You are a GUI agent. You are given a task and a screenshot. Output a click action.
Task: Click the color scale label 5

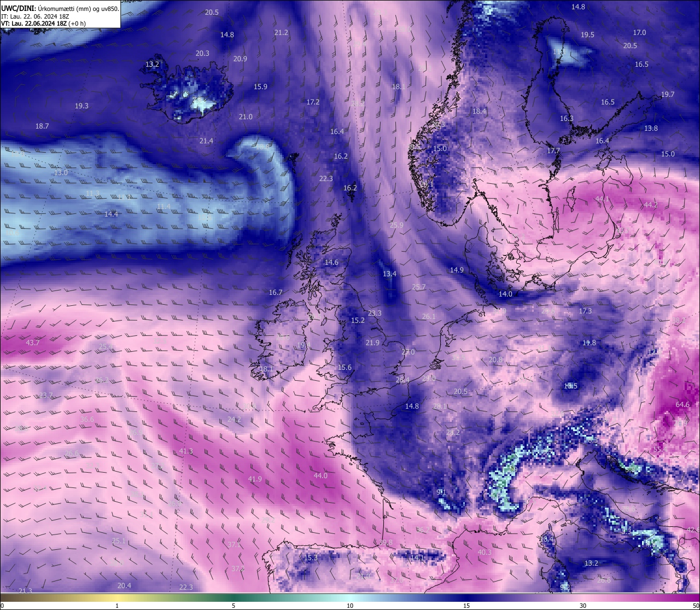coord(234,606)
